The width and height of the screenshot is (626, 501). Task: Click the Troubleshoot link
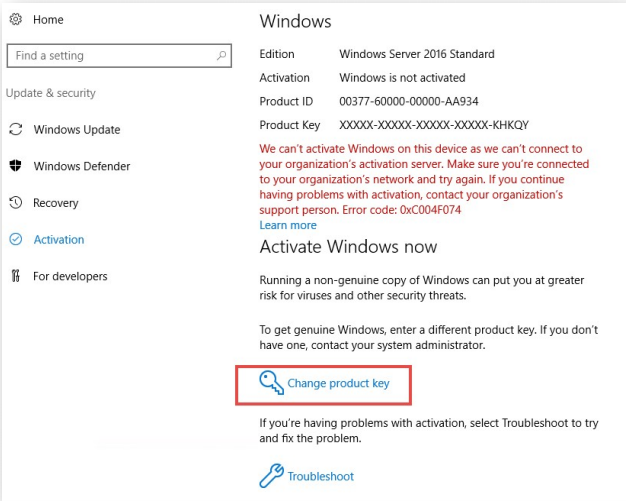tap(321, 476)
